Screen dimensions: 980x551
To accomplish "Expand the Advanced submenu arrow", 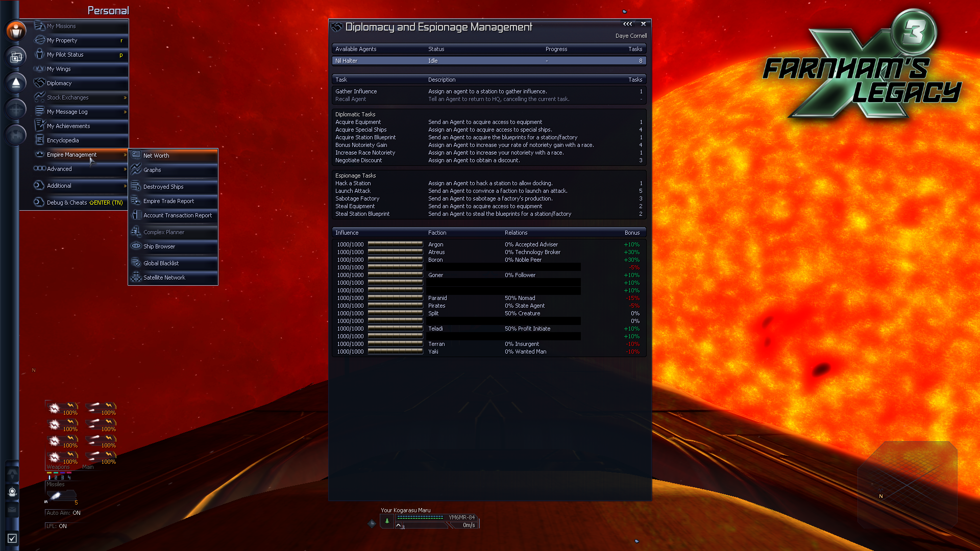I will click(125, 169).
